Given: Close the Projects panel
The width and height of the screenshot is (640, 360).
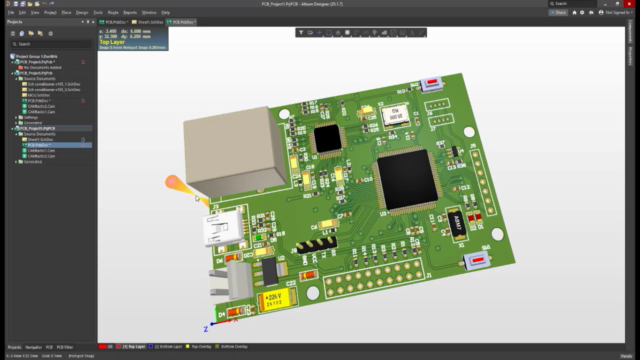Looking at the screenshot, I should click(93, 22).
